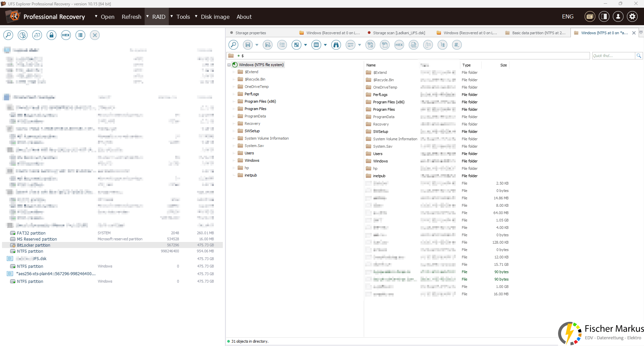
Task: Click the hash '#' icon in the file toolbar
Action: point(456,45)
